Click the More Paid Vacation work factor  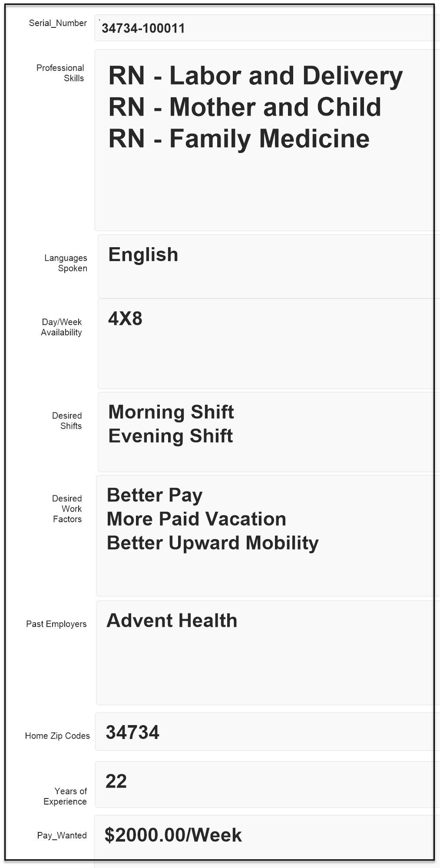(x=196, y=519)
